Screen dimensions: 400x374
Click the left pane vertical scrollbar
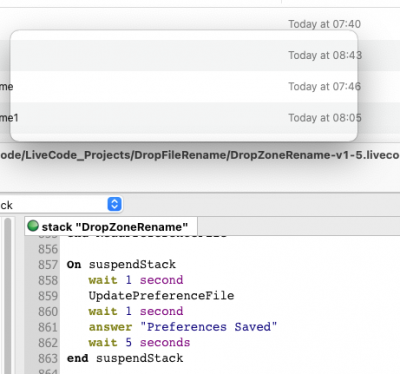pos(7,295)
